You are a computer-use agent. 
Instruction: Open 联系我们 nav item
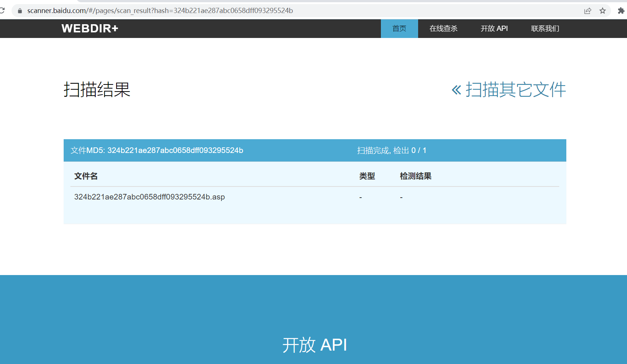pos(545,29)
